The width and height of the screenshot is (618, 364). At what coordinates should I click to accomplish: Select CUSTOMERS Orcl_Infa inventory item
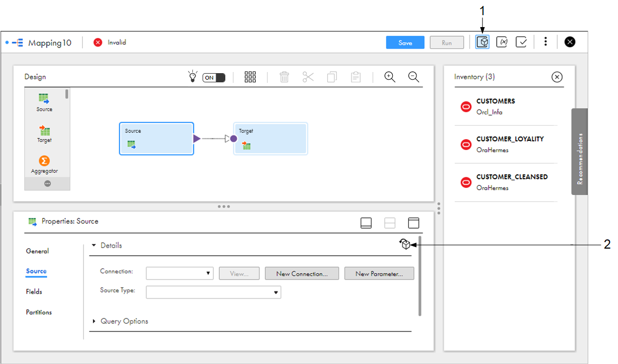pos(506,107)
